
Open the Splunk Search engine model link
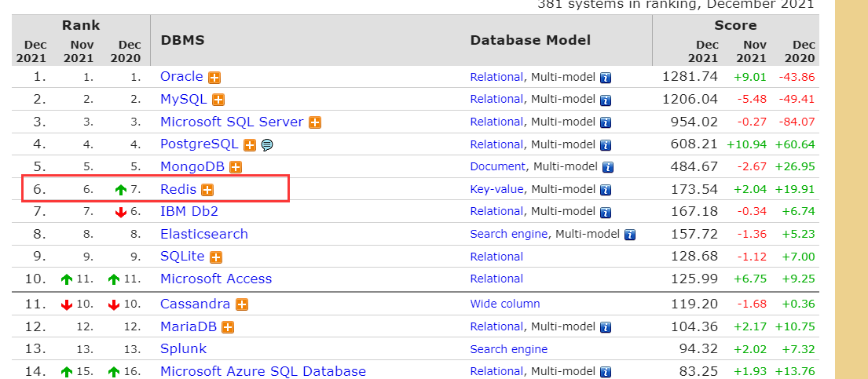click(x=508, y=349)
